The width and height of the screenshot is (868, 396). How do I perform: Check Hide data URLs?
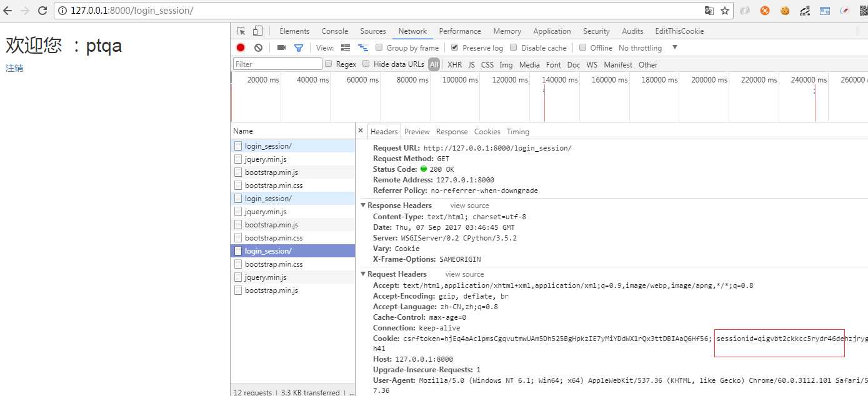click(366, 64)
